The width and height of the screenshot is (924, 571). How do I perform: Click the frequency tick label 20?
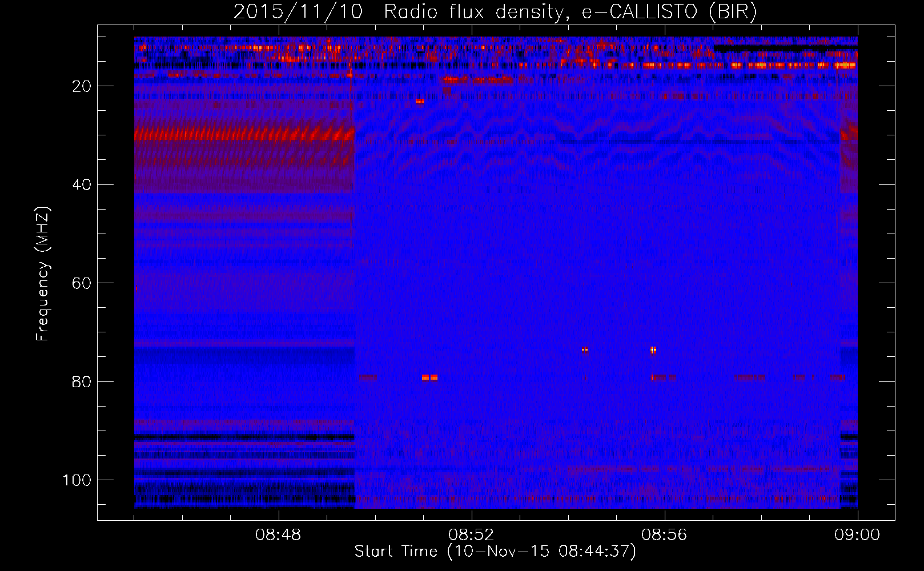pos(81,86)
